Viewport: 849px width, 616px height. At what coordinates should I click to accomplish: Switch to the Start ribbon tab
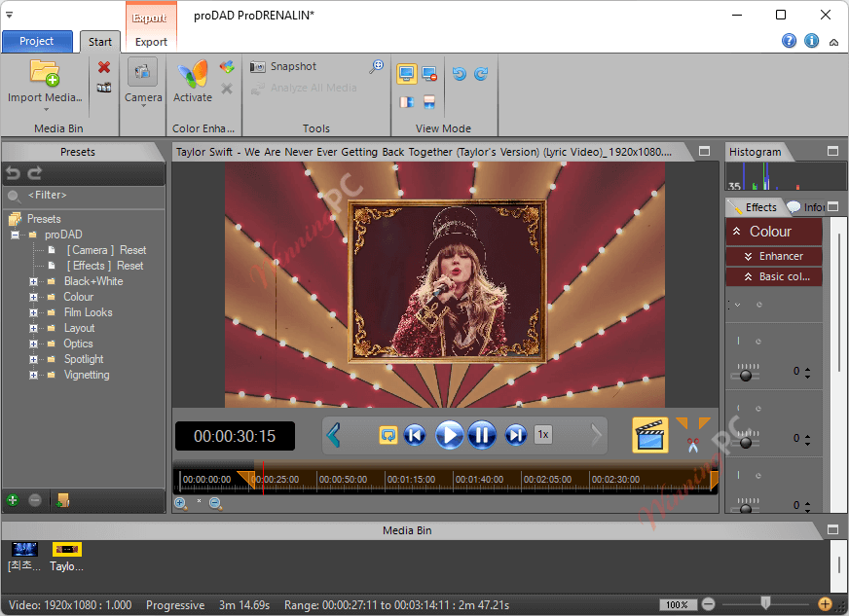coord(100,42)
